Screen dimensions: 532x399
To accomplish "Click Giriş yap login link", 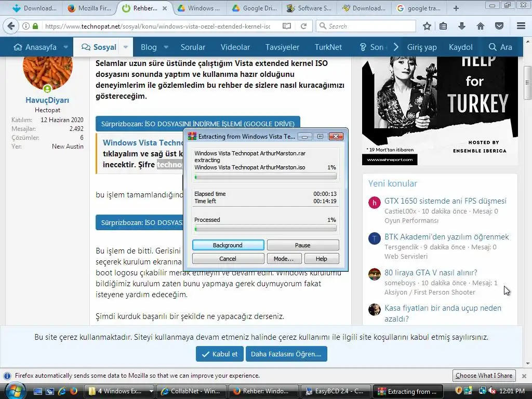I will click(x=422, y=47).
